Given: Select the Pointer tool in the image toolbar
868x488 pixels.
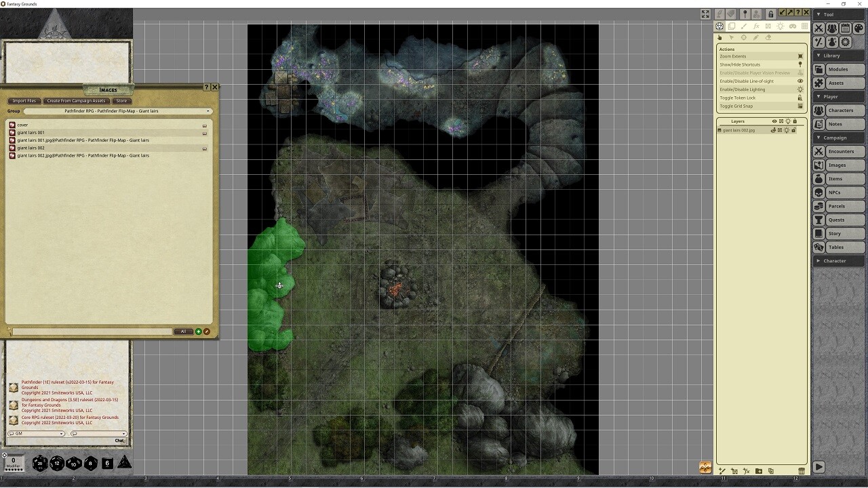Looking at the screenshot, I should click(x=732, y=37).
